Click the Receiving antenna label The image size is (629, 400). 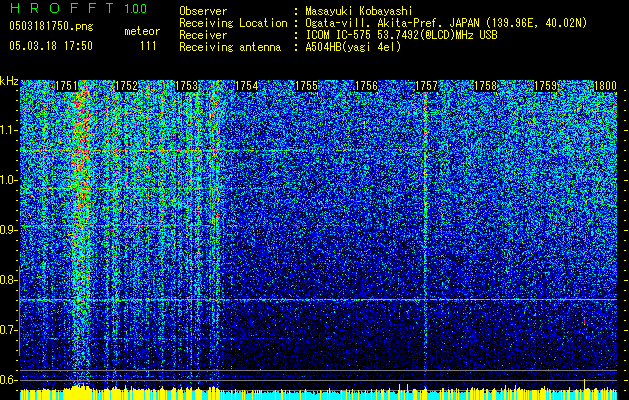pos(230,47)
